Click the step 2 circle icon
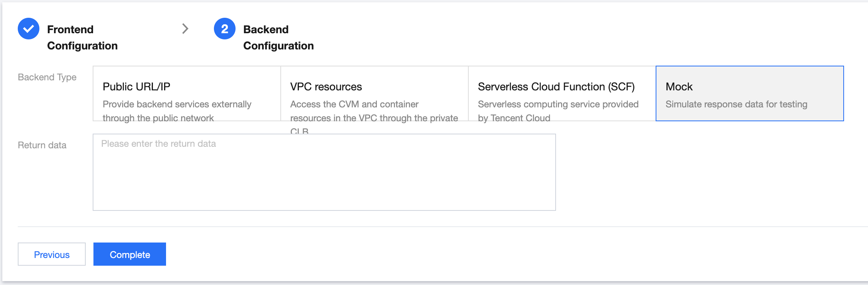868x285 pixels. point(225,29)
